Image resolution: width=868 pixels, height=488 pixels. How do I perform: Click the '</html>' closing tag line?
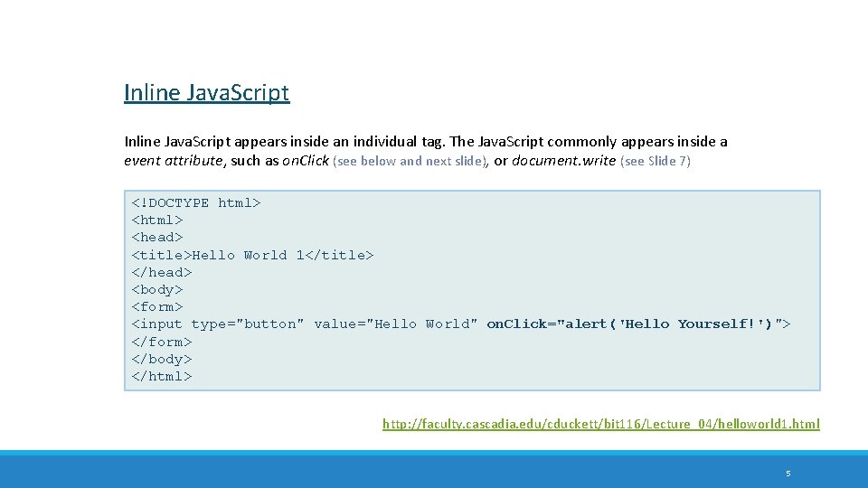(x=162, y=376)
